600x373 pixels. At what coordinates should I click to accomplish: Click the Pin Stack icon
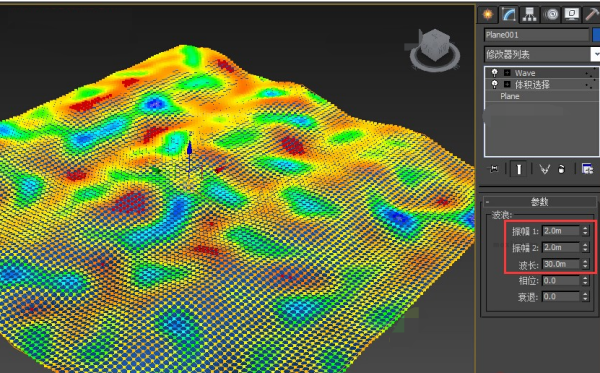pos(494,169)
